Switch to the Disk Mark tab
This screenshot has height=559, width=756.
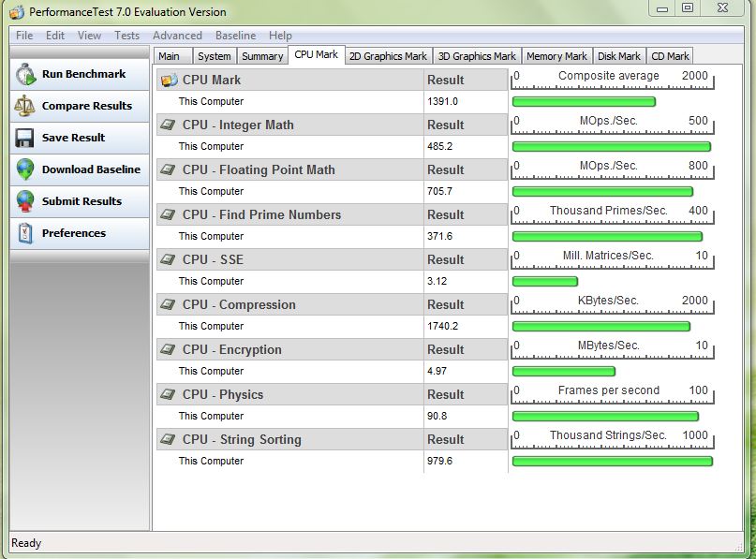619,56
